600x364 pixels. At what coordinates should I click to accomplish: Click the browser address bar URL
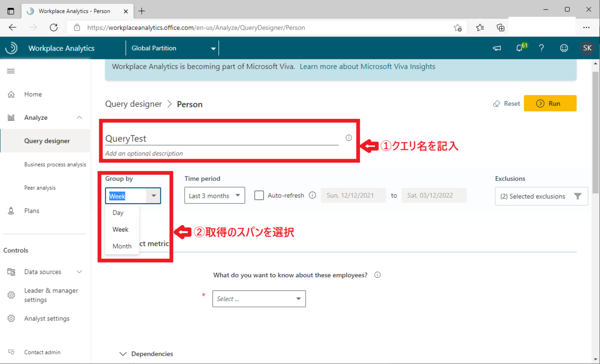tap(196, 28)
